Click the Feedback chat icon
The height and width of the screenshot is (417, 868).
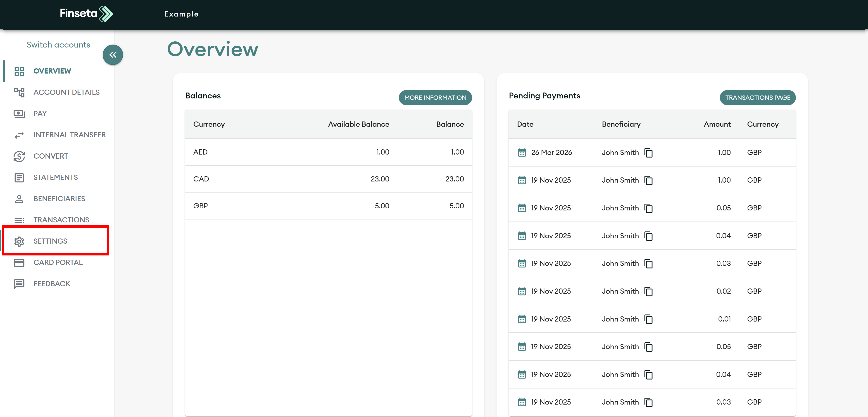click(x=19, y=284)
